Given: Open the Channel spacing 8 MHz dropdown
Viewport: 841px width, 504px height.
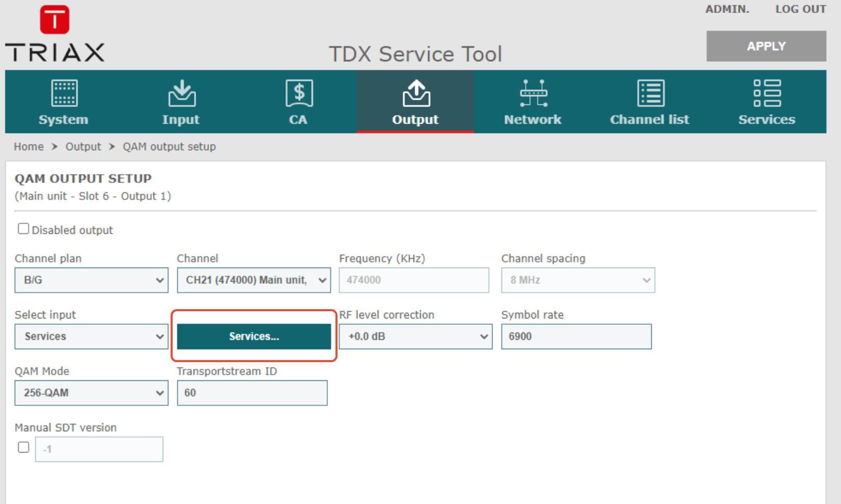Looking at the screenshot, I should [578, 280].
